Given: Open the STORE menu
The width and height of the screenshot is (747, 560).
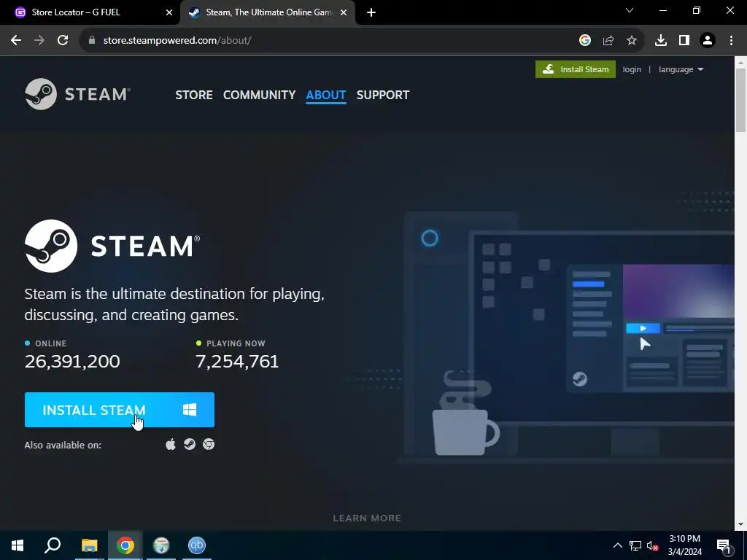Looking at the screenshot, I should point(194,95).
